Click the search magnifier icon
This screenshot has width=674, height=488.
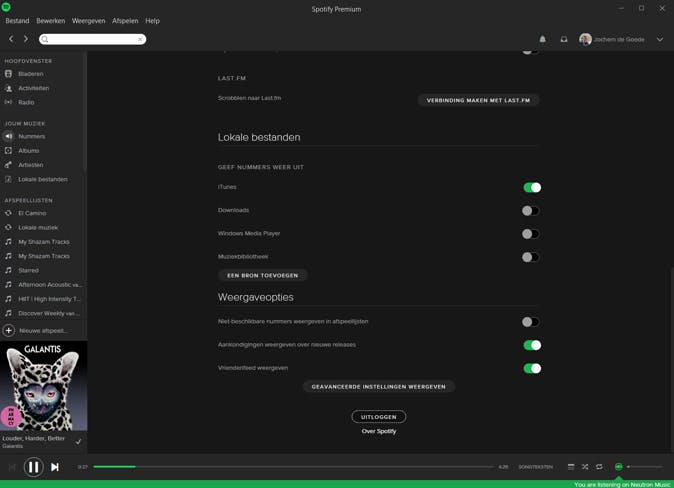click(45, 40)
